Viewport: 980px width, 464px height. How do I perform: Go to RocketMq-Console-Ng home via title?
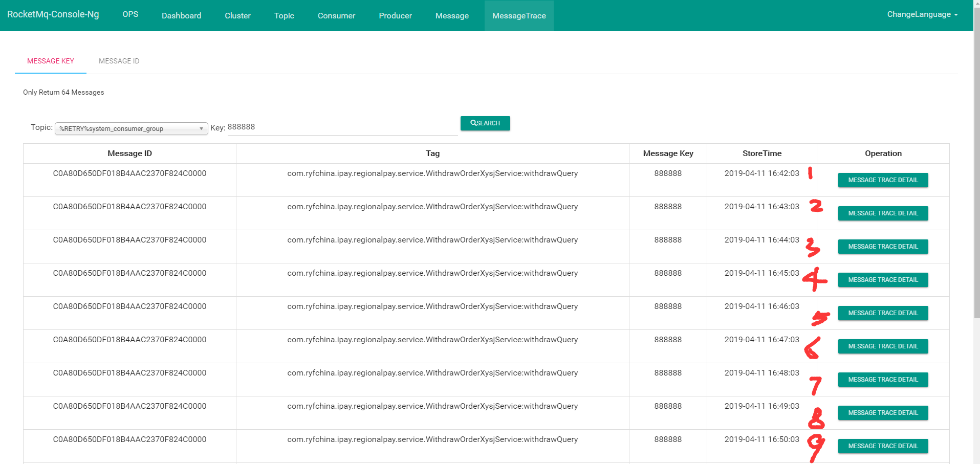53,14
